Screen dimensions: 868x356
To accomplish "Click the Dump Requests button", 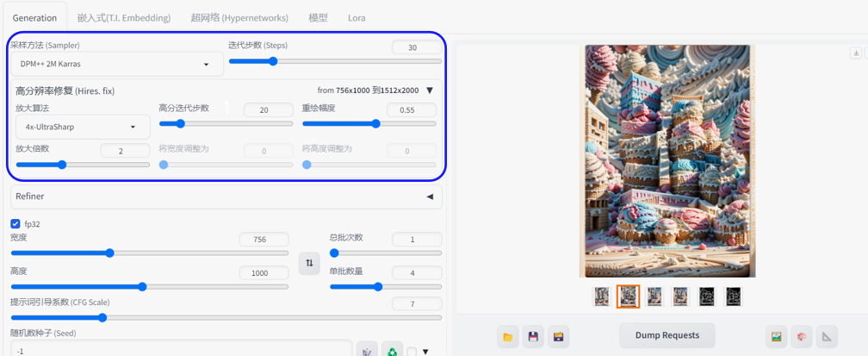I will 667,335.
